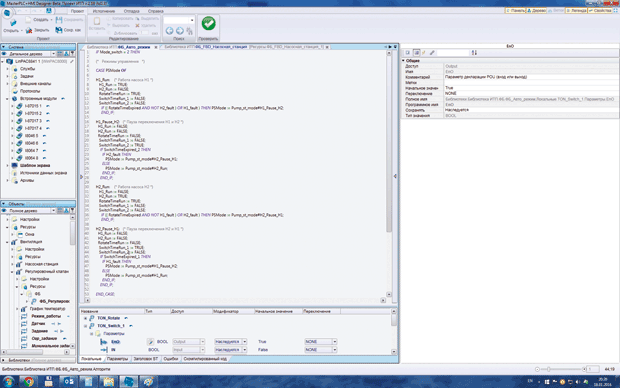Image resolution: width=620 pixels, height=388 pixels.
Task: Select Архивы in the system tree
Action: (x=27, y=181)
